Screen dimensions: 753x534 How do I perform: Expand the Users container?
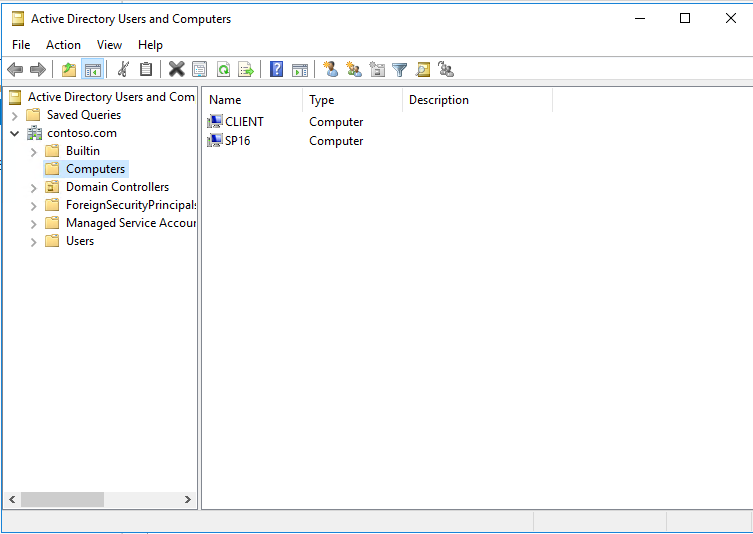[34, 243]
